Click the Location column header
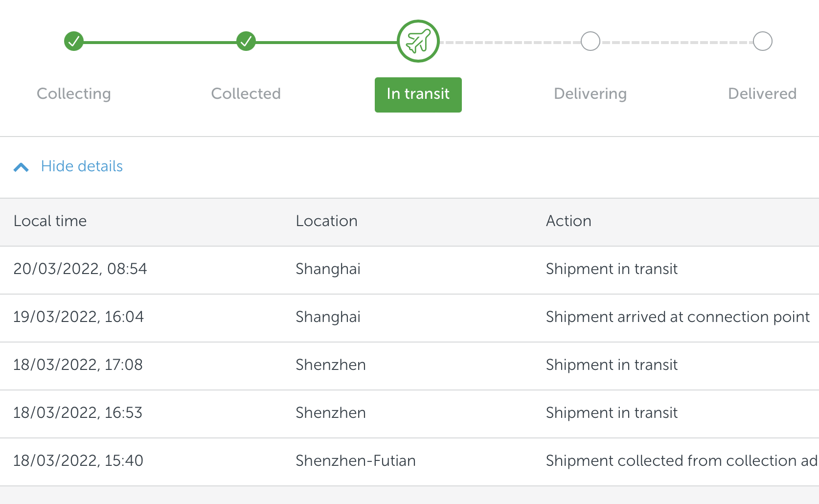819x504 pixels. [326, 221]
